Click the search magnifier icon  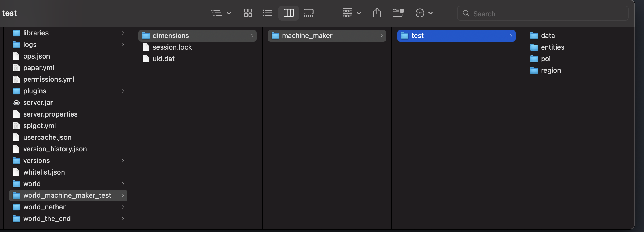point(466,13)
